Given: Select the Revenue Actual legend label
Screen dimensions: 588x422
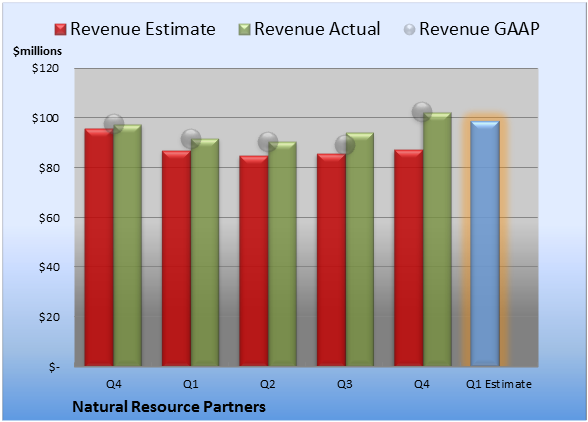Looking at the screenshot, I should pos(317,29).
